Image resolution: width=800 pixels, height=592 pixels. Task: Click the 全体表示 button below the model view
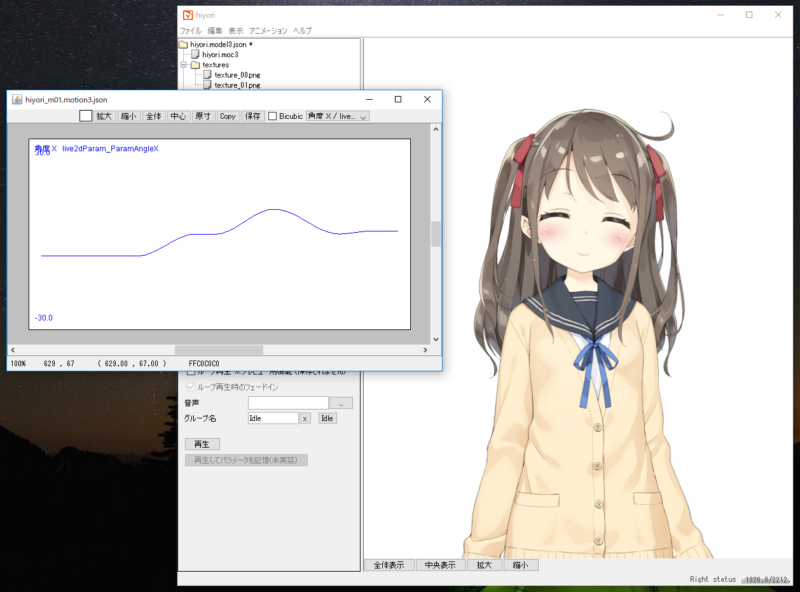pyautogui.click(x=389, y=565)
